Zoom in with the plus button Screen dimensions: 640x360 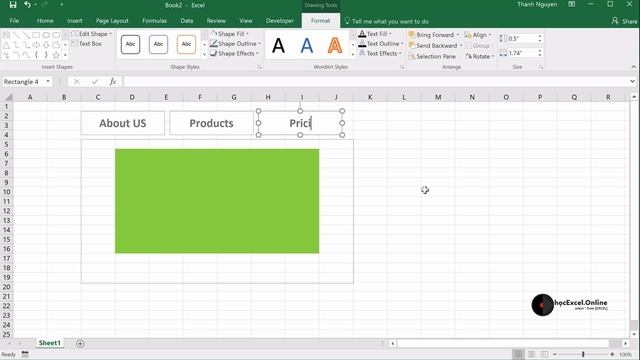pyautogui.click(x=612, y=354)
